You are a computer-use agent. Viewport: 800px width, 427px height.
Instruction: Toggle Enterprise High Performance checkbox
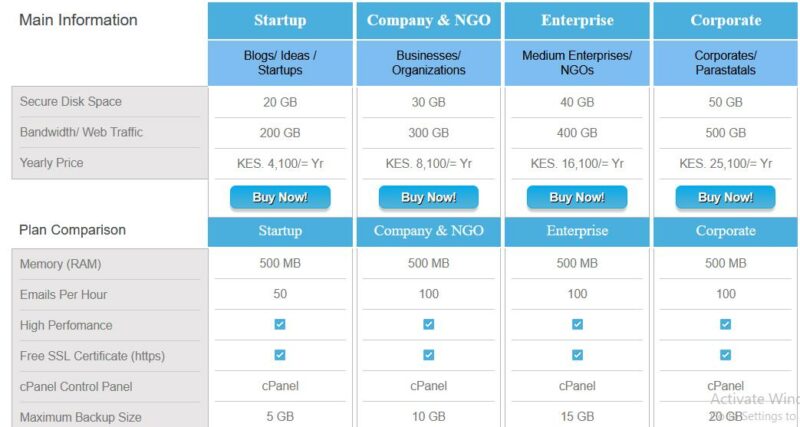(577, 324)
